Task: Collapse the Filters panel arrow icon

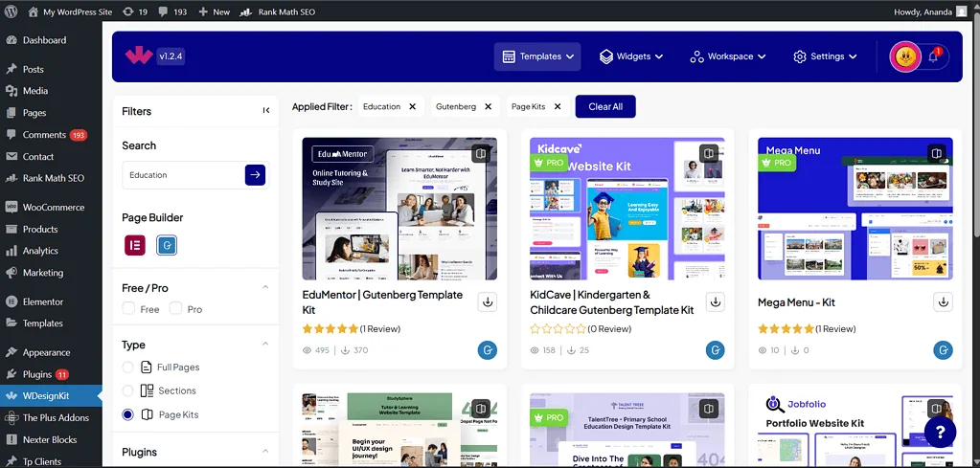Action: pyautogui.click(x=266, y=111)
